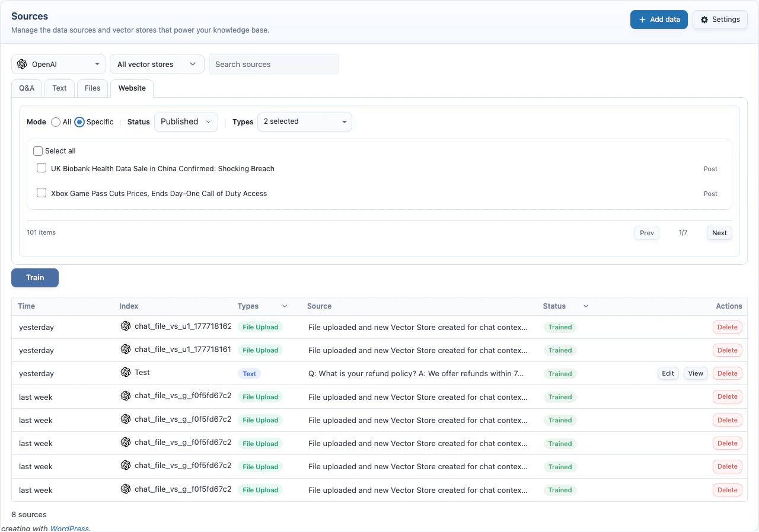Viewport: 759px width, 532px height.
Task: Click the Status column filter chevron icon
Action: pyautogui.click(x=585, y=306)
